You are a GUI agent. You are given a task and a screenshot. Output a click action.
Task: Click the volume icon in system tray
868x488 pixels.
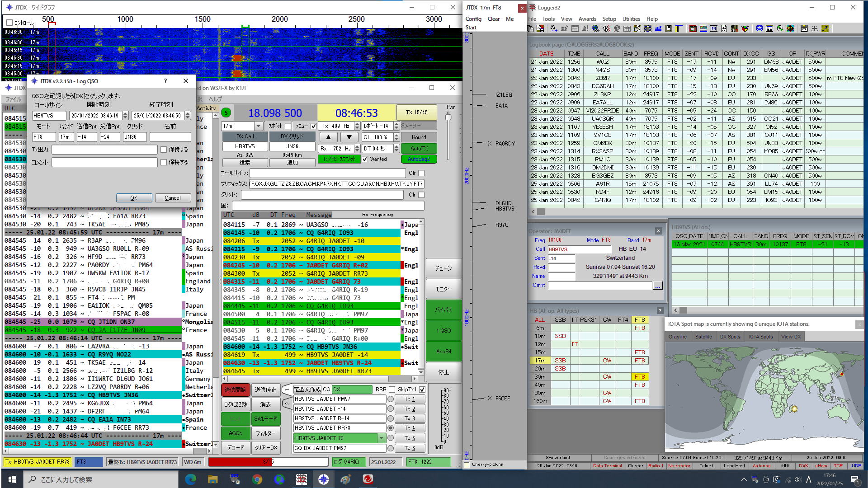tap(797, 479)
